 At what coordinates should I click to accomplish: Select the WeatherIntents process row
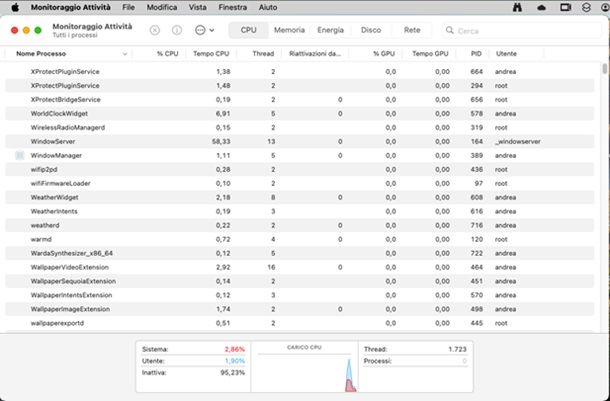pos(300,212)
